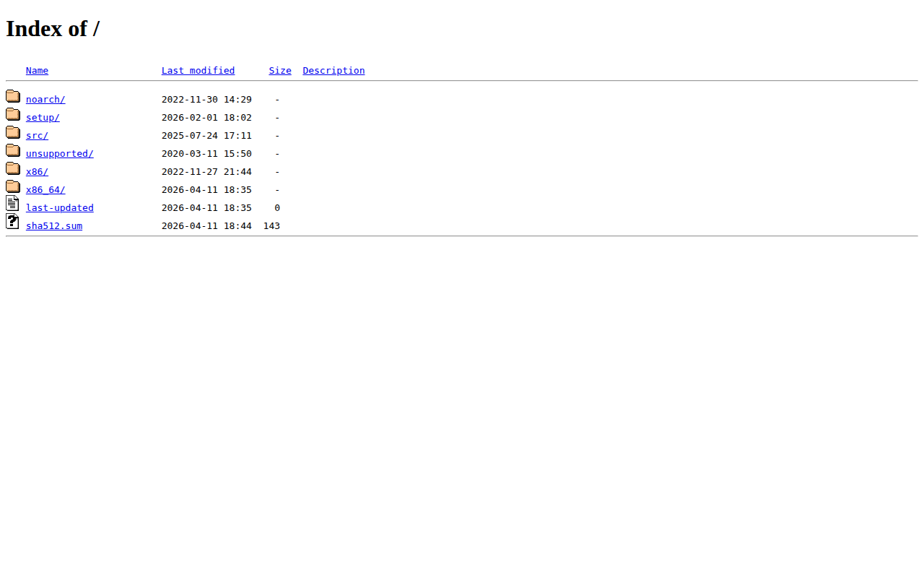Click the text file icon beside last-updated

click(12, 204)
